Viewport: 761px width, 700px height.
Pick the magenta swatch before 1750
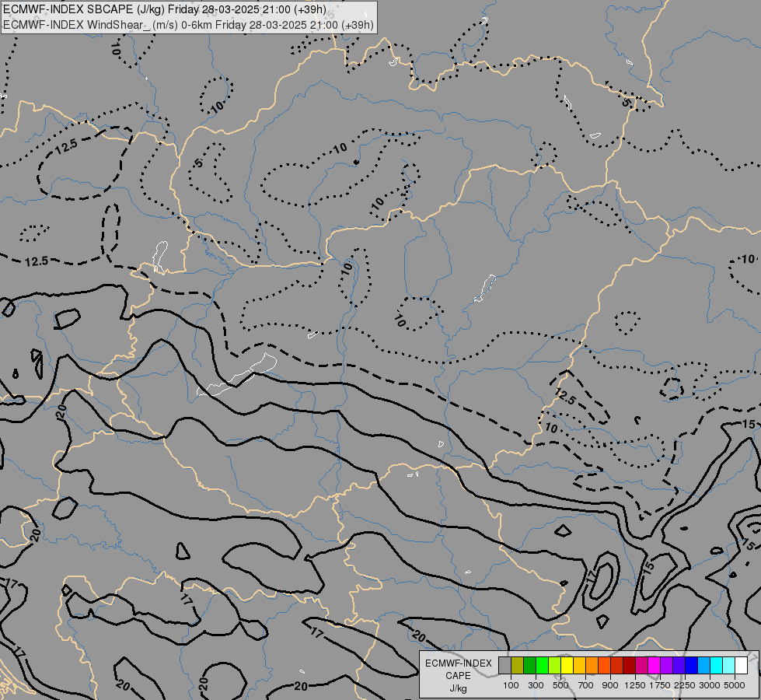click(655, 665)
